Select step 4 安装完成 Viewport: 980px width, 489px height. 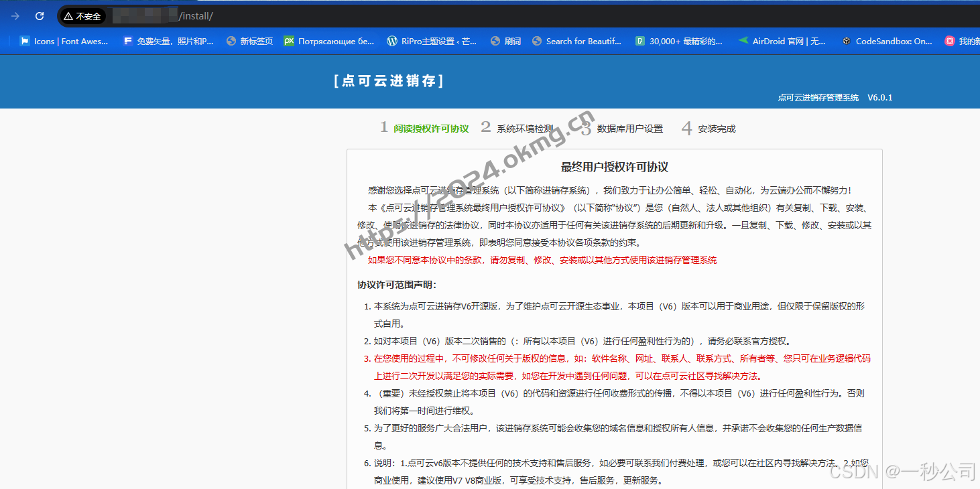(718, 129)
